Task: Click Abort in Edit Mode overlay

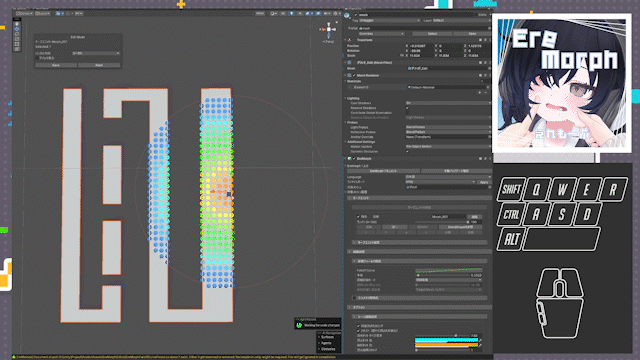Action: coord(99,65)
